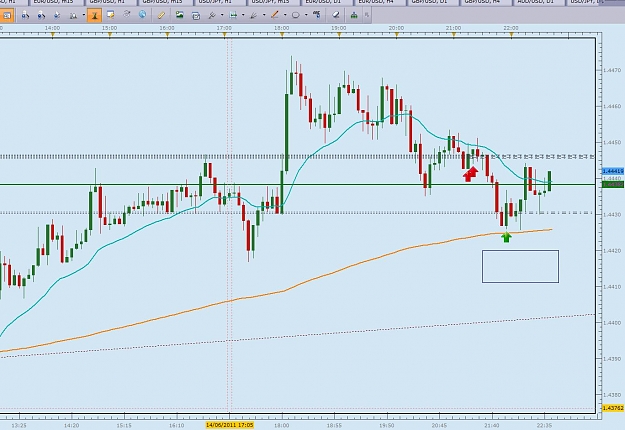Screen dimensions: 625x430
Task: Click the 1.4470 price axis value
Action: [x=611, y=70]
